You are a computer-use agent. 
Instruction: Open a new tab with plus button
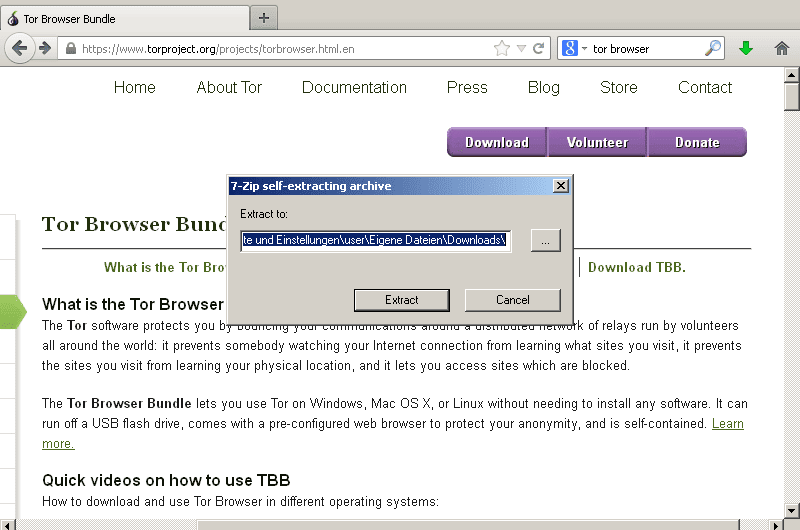click(264, 18)
